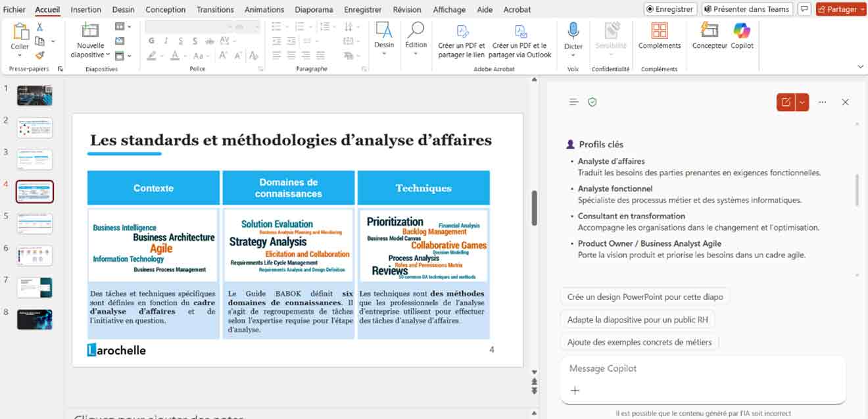Click Créer un PDF et partager le lien
The height and width of the screenshot is (419, 868).
[x=462, y=41]
